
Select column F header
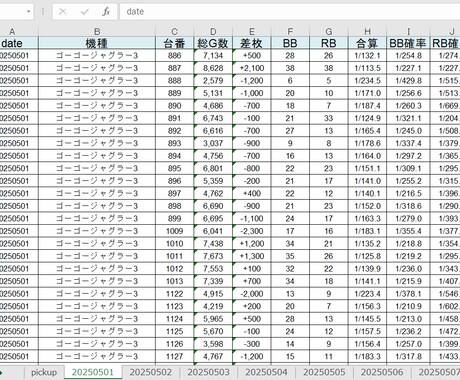point(290,32)
